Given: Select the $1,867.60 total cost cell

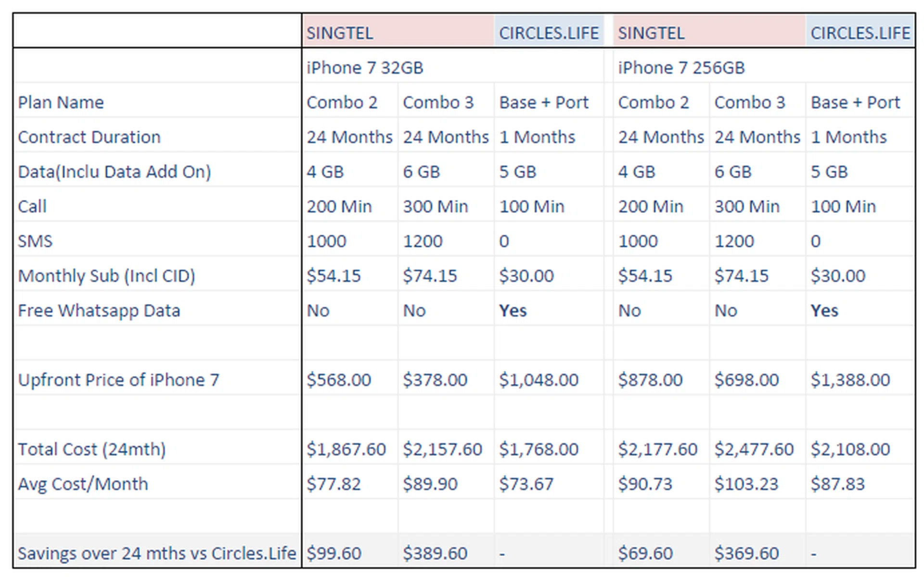Looking at the screenshot, I should (x=346, y=449).
